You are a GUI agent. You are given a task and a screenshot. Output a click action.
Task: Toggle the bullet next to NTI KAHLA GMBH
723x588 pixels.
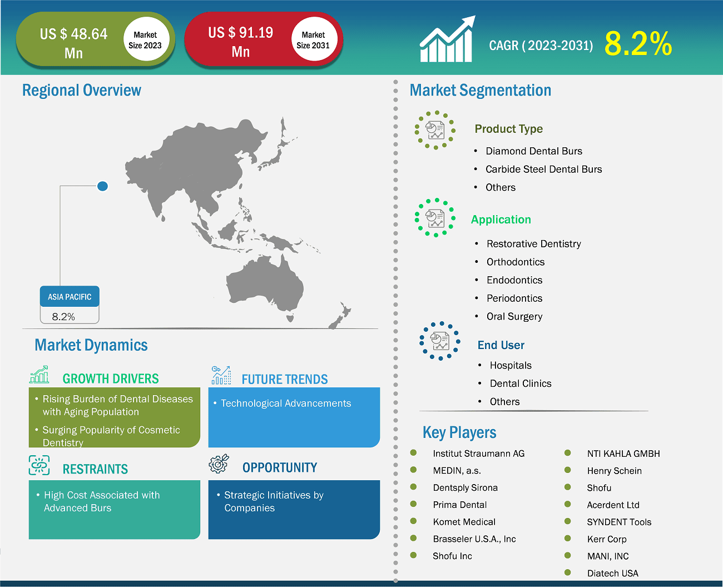568,454
